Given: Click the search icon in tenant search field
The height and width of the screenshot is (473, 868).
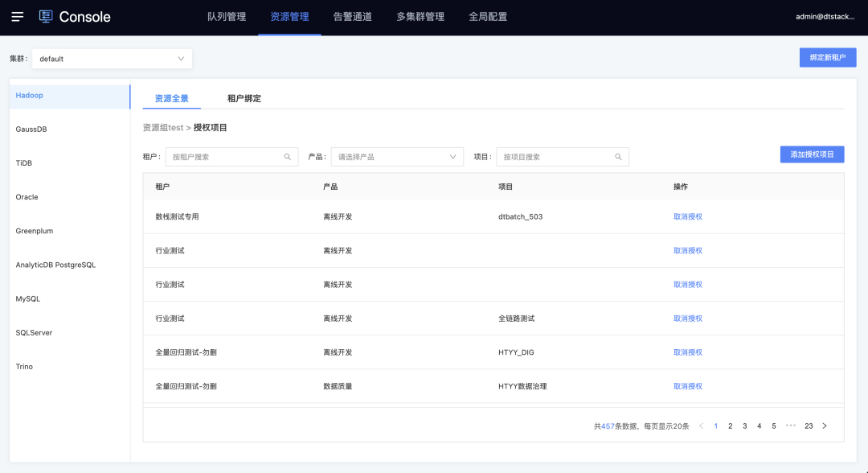Looking at the screenshot, I should (x=287, y=157).
